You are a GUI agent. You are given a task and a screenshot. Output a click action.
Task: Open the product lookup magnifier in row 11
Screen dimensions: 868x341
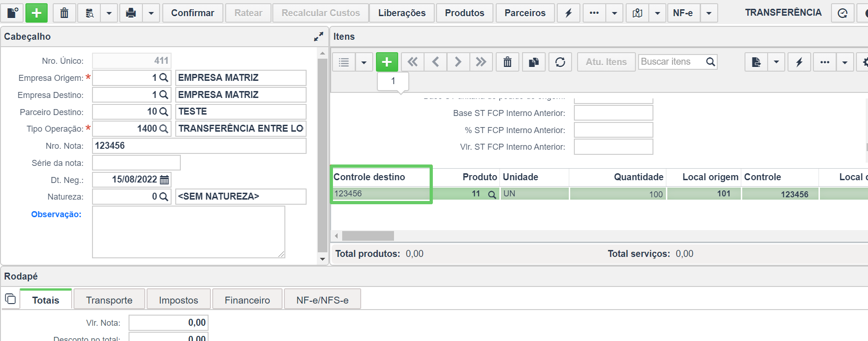tap(492, 195)
